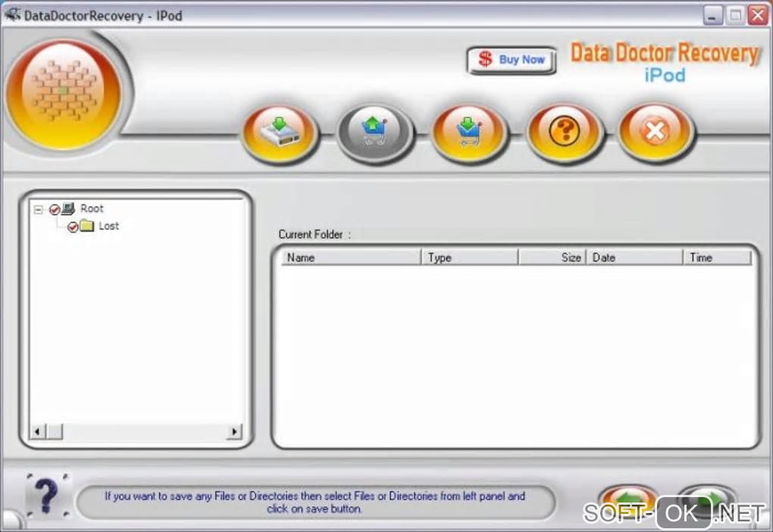Toggle the Lost folder checkmark

73,227
